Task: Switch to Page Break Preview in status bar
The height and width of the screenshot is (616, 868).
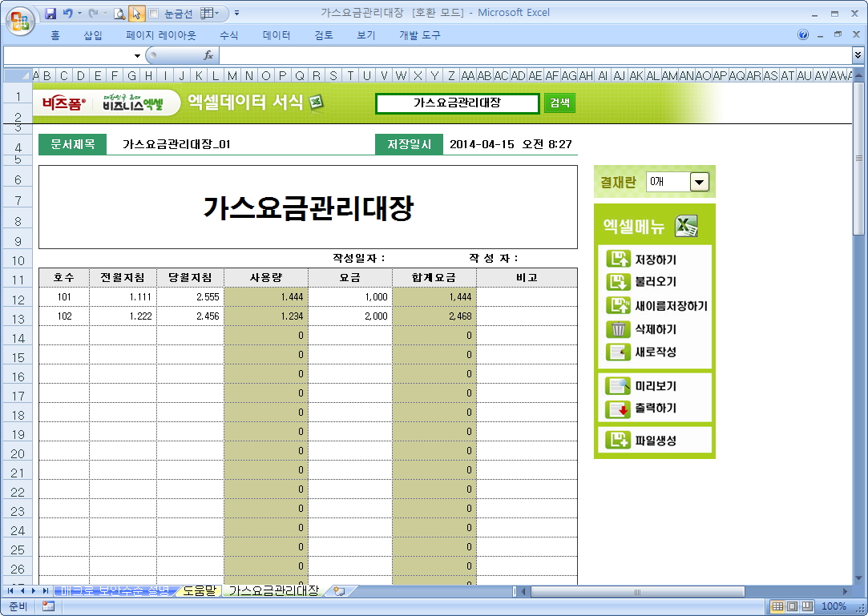Action: point(806,606)
